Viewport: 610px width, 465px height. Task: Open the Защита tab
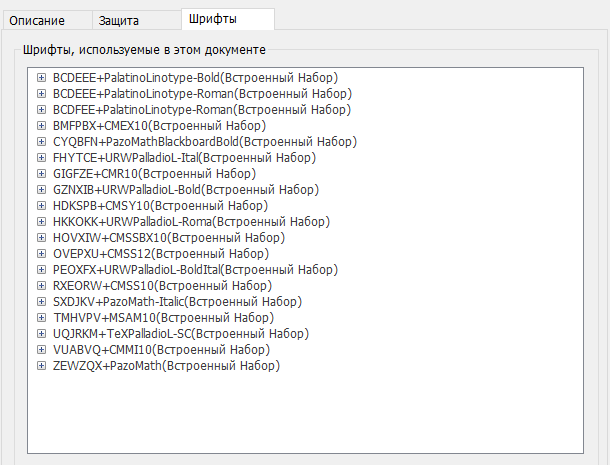tap(137, 20)
